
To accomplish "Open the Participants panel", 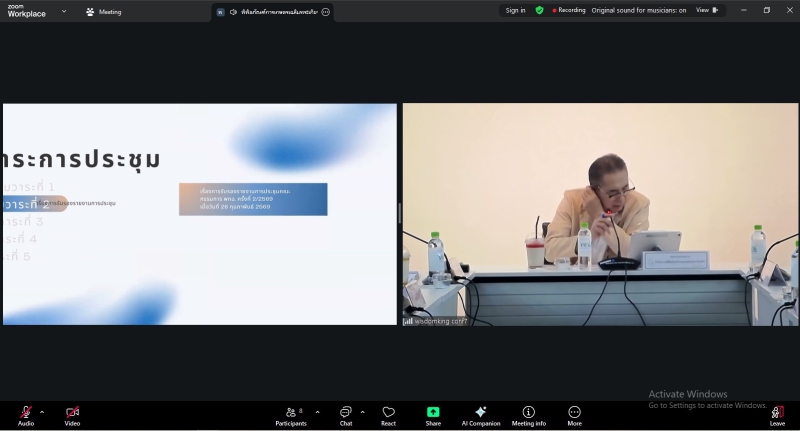I will pyautogui.click(x=290, y=413).
